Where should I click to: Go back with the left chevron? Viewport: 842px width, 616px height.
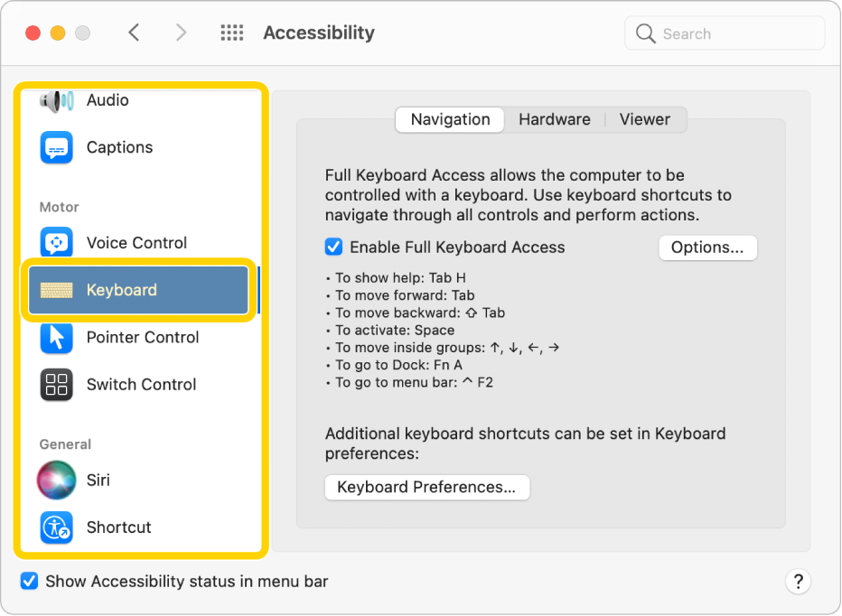click(135, 33)
